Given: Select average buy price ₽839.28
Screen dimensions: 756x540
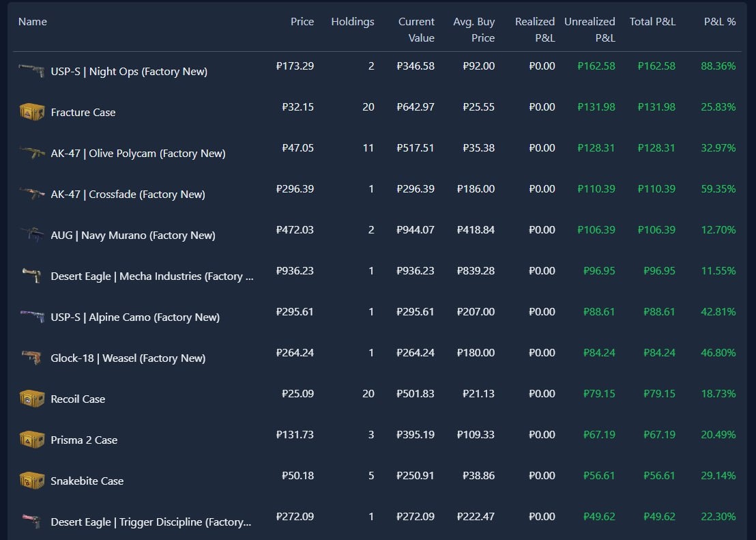Looking at the screenshot, I should click(476, 271).
